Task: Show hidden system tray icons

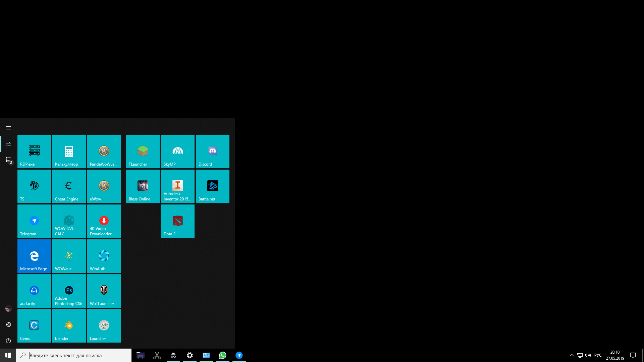Action: 572,355
